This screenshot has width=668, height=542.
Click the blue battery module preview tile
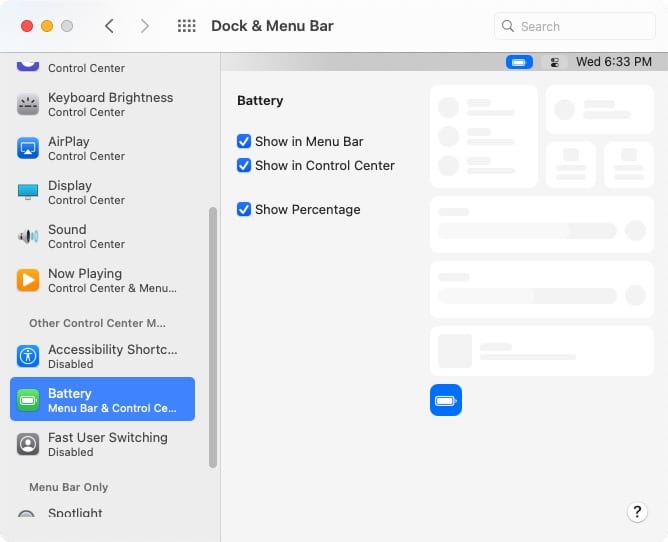(446, 400)
